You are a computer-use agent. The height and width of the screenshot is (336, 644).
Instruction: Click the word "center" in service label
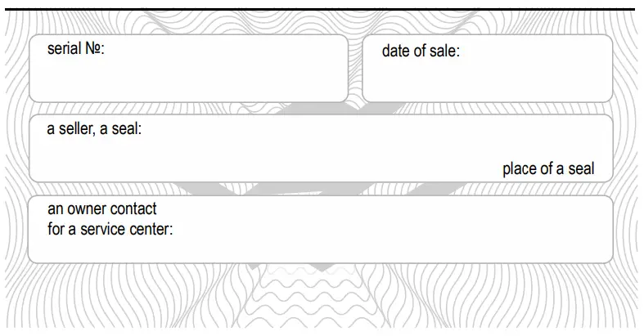[150, 229]
